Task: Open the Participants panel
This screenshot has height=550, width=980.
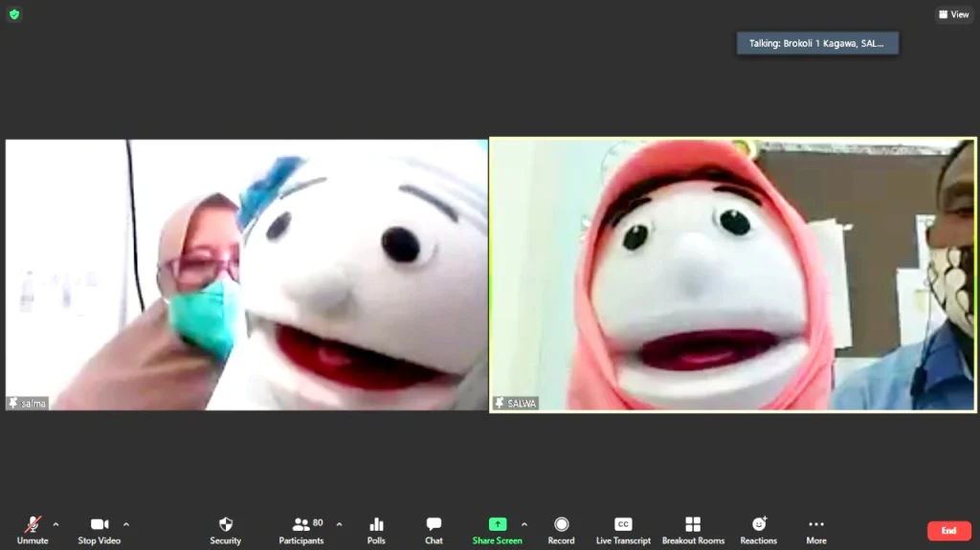Action: [x=301, y=530]
